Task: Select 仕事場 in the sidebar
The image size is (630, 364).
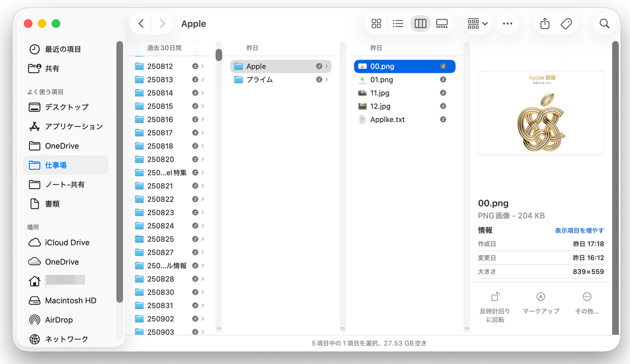Action: click(66, 165)
